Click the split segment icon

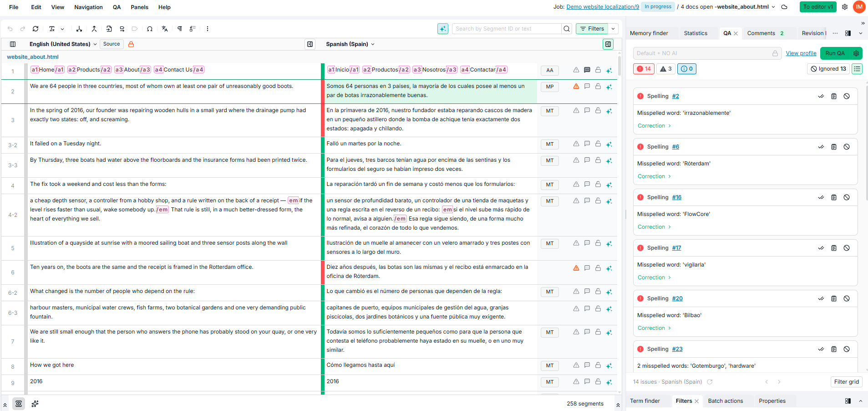coord(79,29)
